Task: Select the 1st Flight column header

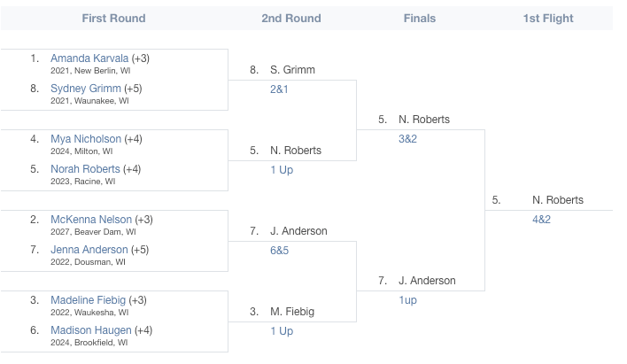Action: coord(548,19)
